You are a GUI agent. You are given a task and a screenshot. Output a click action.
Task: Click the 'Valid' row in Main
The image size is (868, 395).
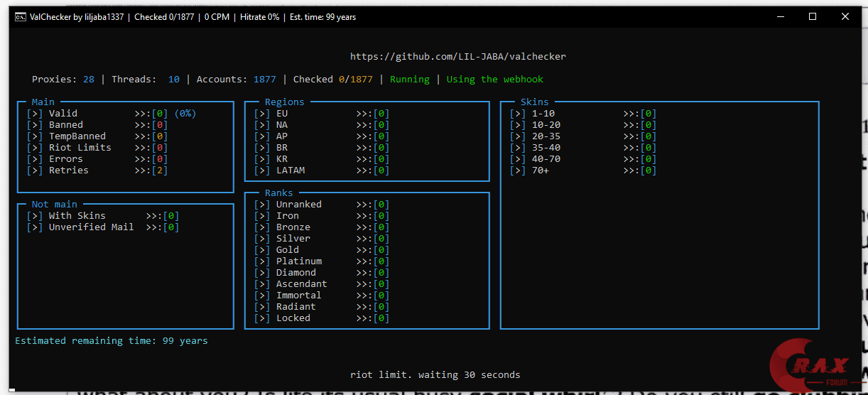coord(112,113)
